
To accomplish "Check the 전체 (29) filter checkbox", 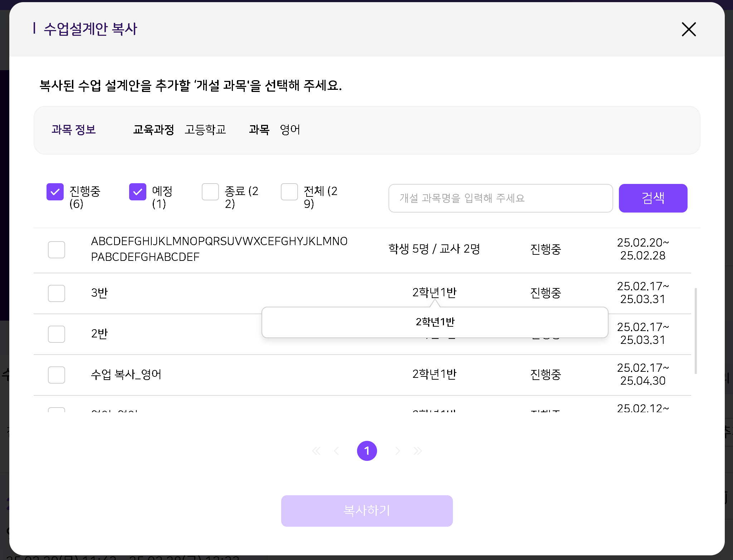I will [x=289, y=192].
